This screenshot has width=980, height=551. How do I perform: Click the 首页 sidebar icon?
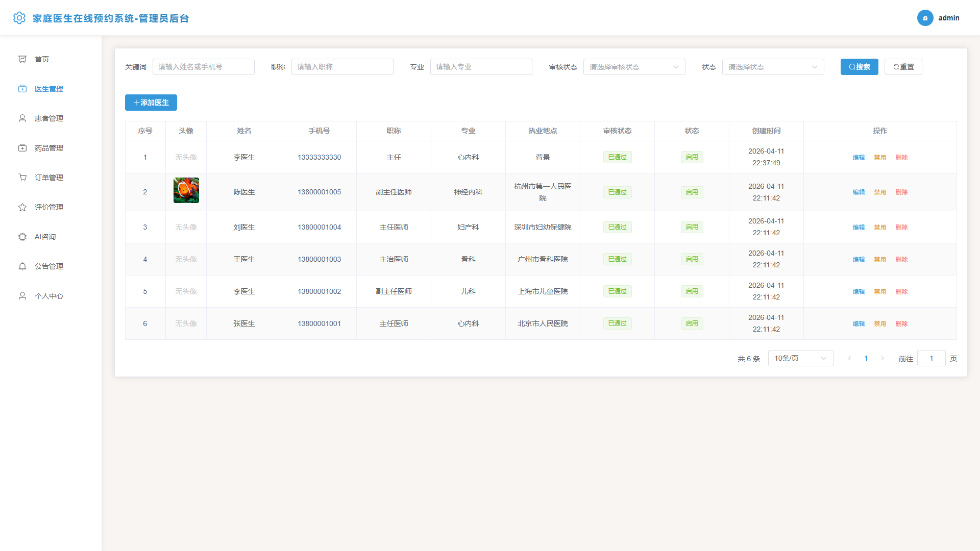point(22,59)
